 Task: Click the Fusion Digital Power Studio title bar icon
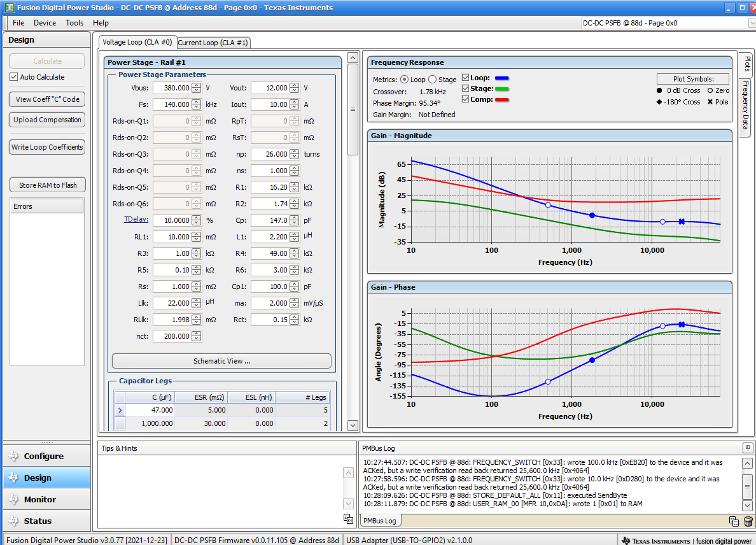pyautogui.click(x=9, y=7)
